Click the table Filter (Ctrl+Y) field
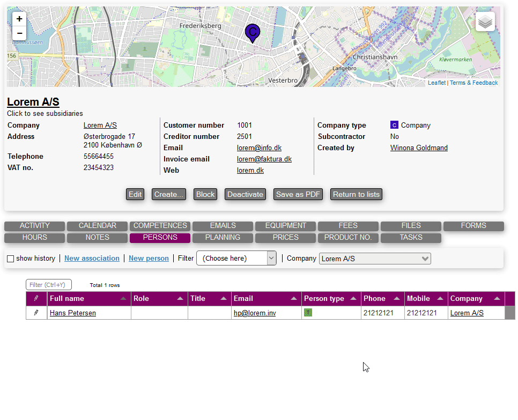 (49, 285)
